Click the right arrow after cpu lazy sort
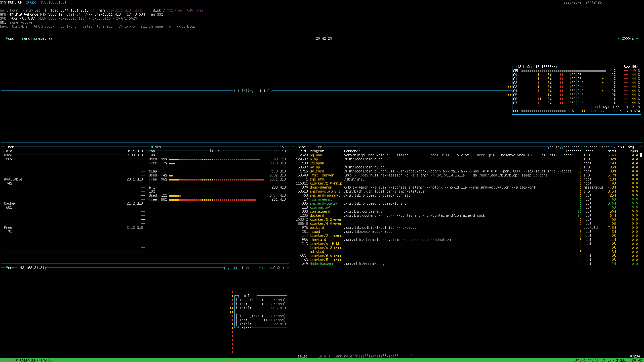The height and width of the screenshot is (362, 644). point(637,147)
